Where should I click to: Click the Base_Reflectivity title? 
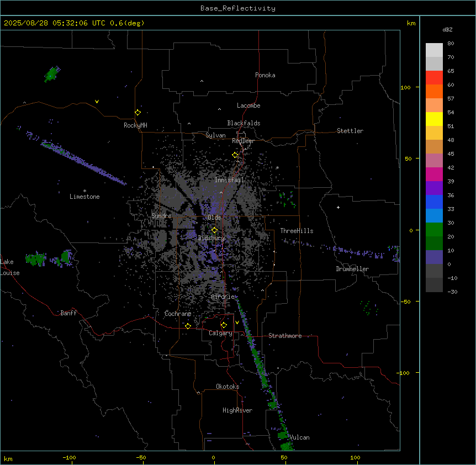coord(238,8)
